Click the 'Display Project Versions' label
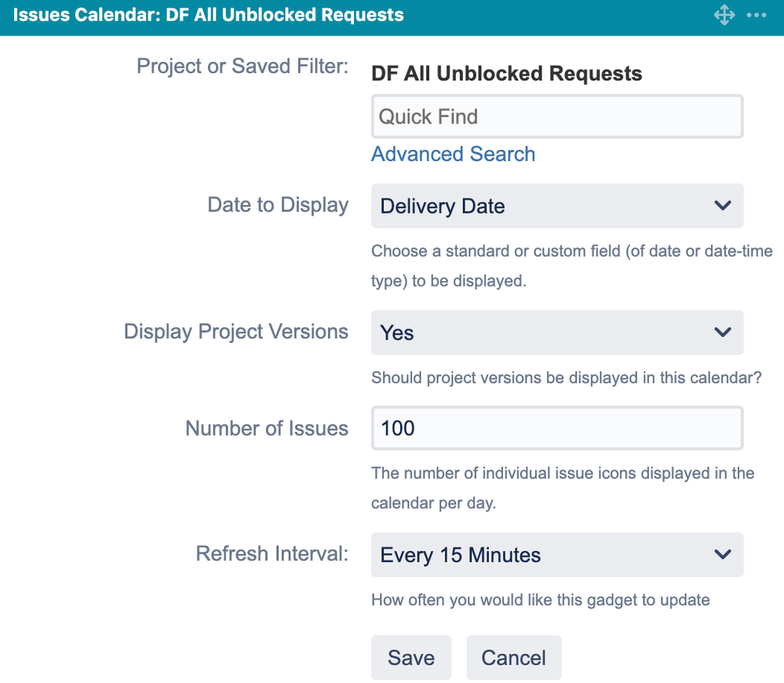This screenshot has height=683, width=784. coord(235,332)
